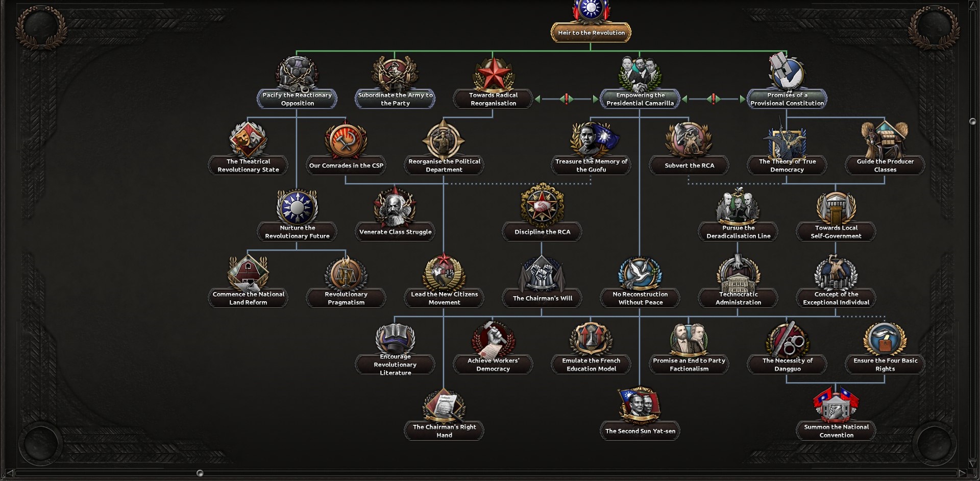Click 'The Chairman's Will' name plate
This screenshot has height=481, width=980.
point(542,298)
